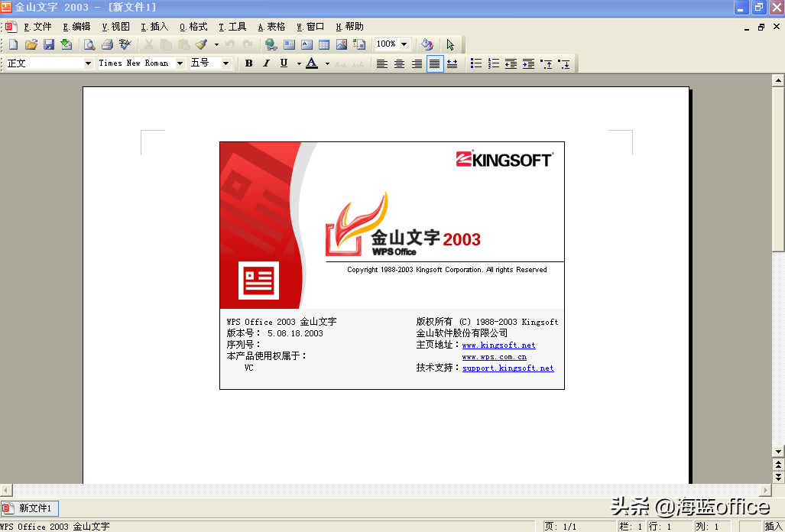The height and width of the screenshot is (532, 785).
Task: Decrease the paragraph indent
Action: tap(511, 63)
